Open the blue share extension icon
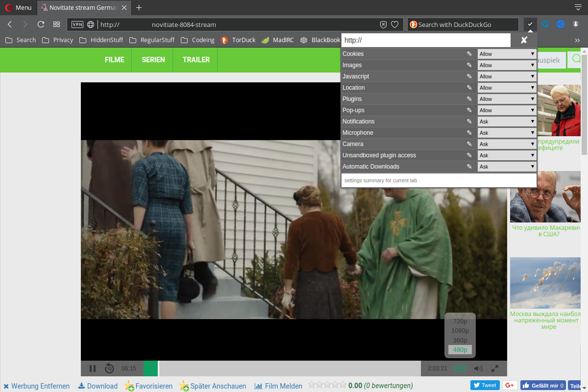Viewport: 588px width, 392px height. click(x=561, y=24)
